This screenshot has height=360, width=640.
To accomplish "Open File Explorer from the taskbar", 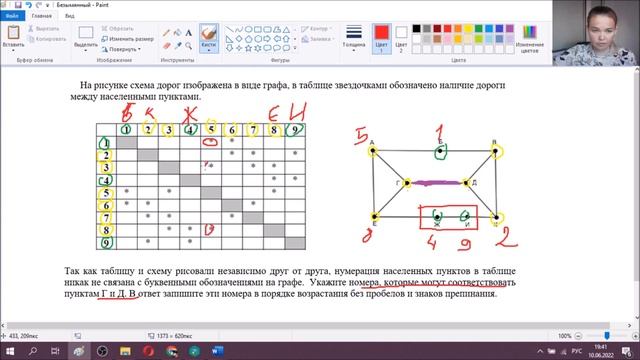I will [125, 351].
